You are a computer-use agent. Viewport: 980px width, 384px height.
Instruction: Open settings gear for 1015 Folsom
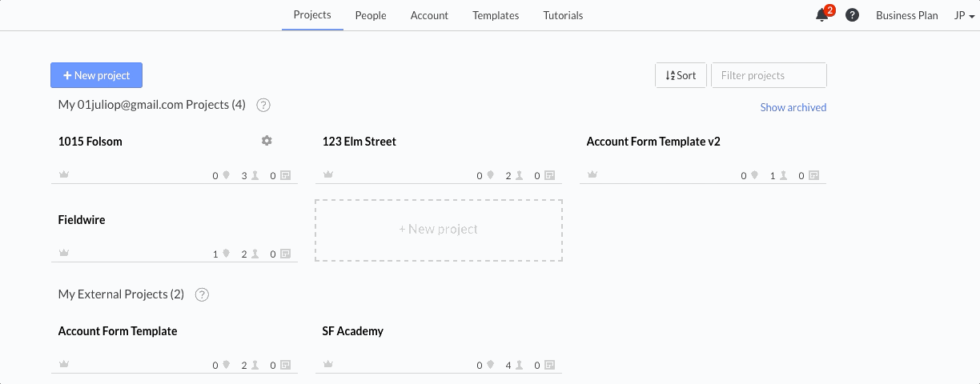click(267, 141)
